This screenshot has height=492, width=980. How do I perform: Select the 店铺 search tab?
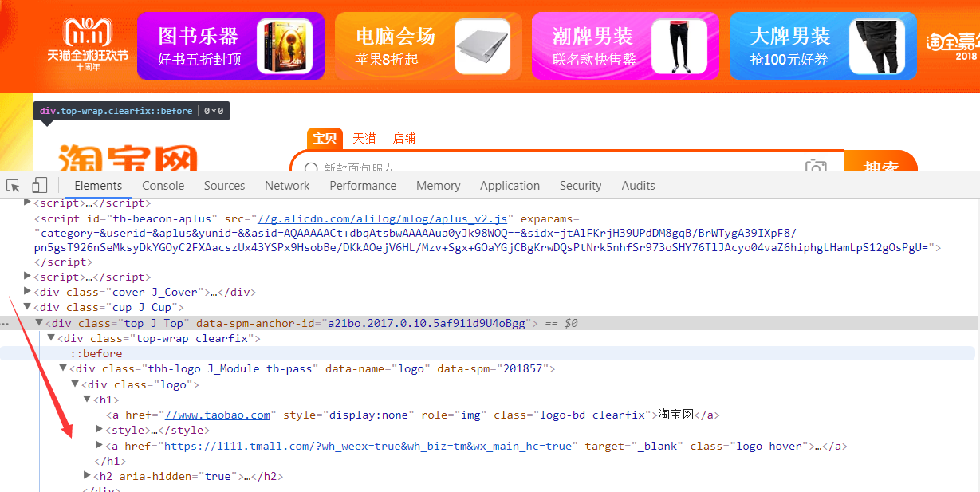[x=404, y=138]
